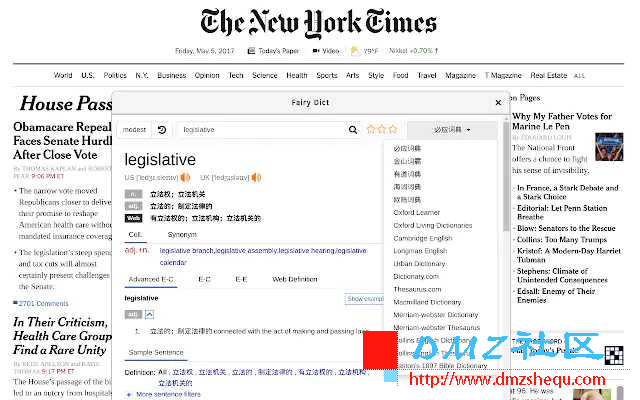Click the search magnifier icon in Fairy Dict
640x400 pixels.
pyautogui.click(x=352, y=130)
